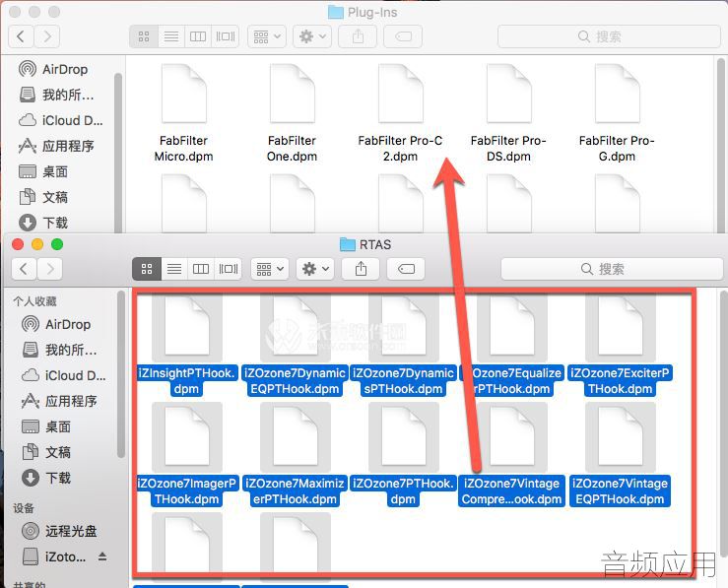Switch RTAS window to Cover Flow view
Viewport: 728px width, 588px height.
(228, 269)
